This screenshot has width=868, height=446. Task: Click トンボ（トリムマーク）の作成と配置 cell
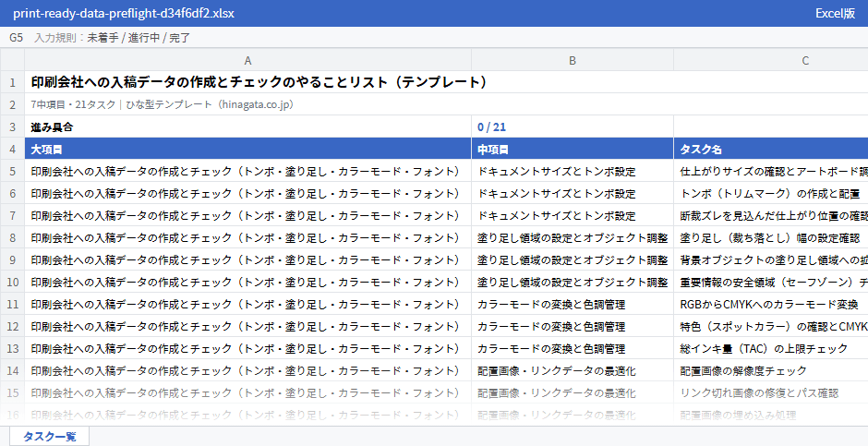[770, 193]
